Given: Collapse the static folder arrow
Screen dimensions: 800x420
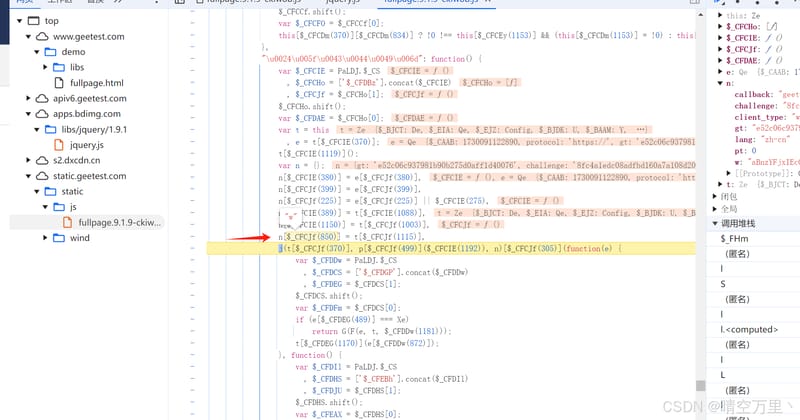Looking at the screenshot, I should [37, 191].
